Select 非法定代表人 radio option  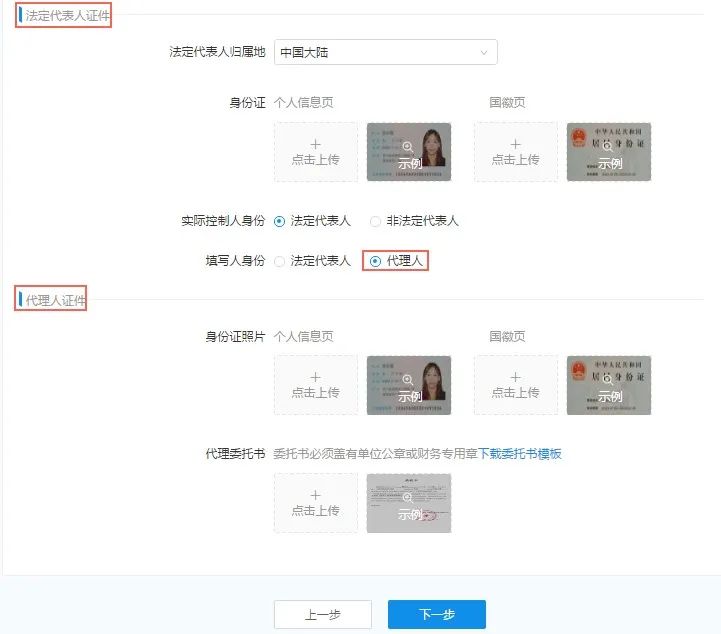click(376, 221)
